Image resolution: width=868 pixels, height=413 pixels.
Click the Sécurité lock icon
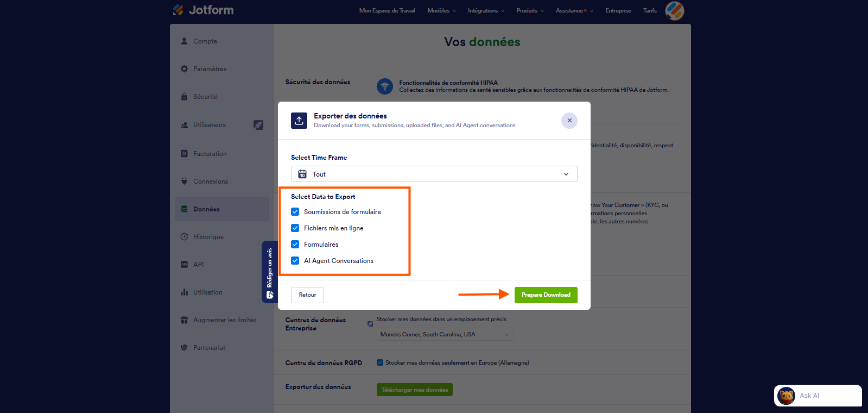(x=184, y=96)
